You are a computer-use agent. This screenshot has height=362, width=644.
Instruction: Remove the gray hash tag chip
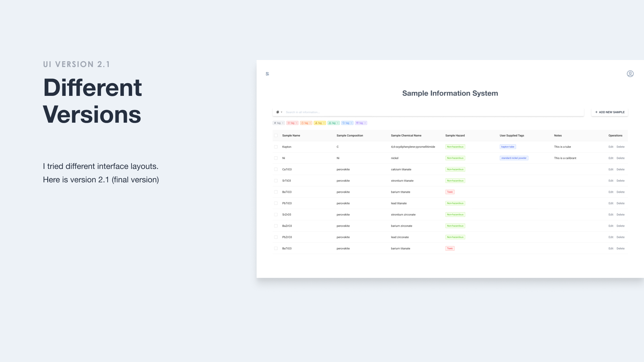[283, 123]
